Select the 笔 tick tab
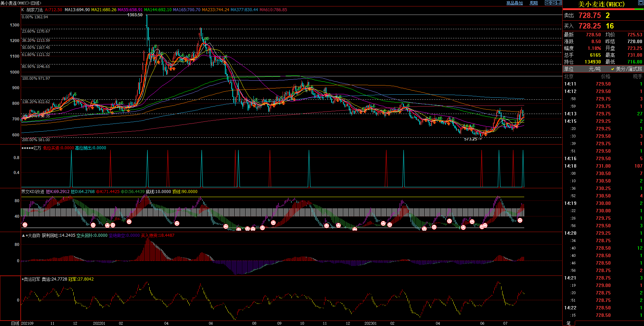 tap(568, 323)
